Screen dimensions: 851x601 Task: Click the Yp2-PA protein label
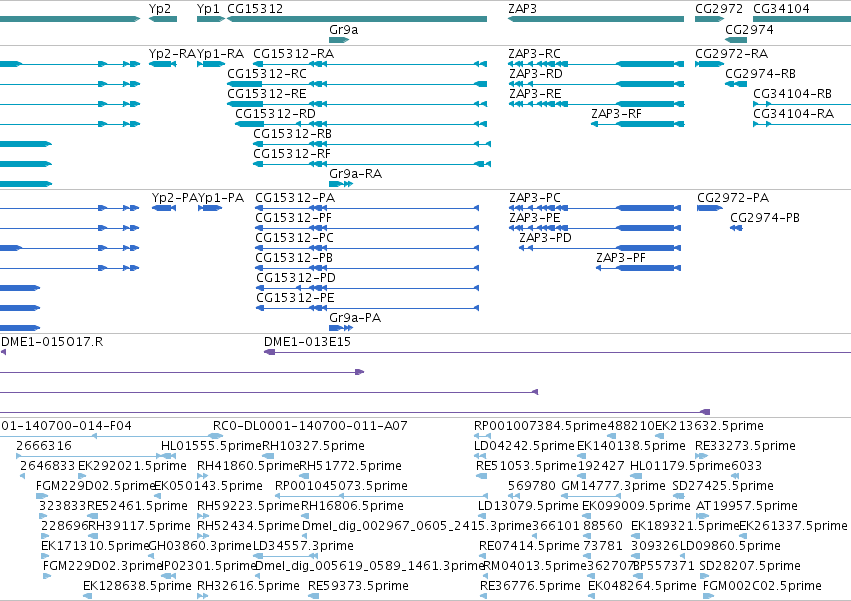click(175, 198)
